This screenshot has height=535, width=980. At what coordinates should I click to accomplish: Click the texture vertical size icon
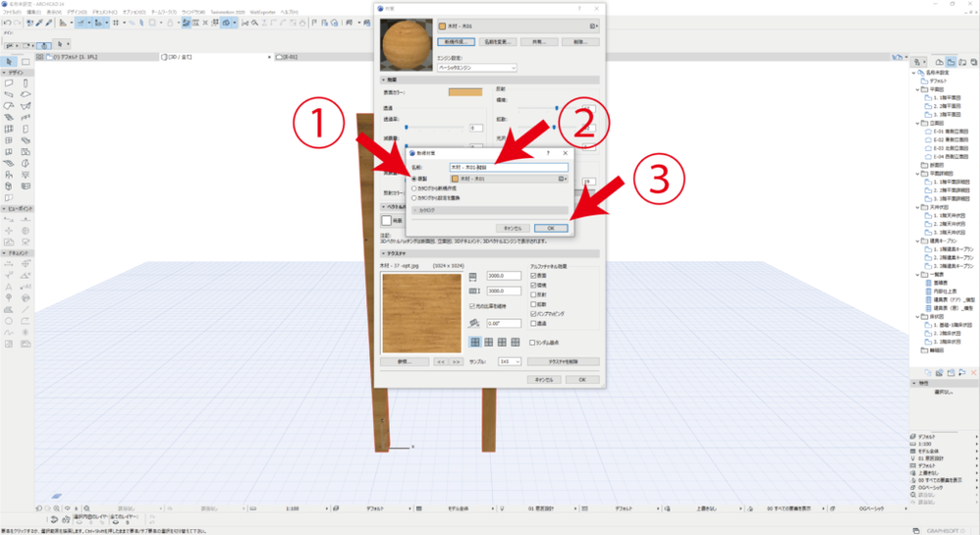(473, 291)
